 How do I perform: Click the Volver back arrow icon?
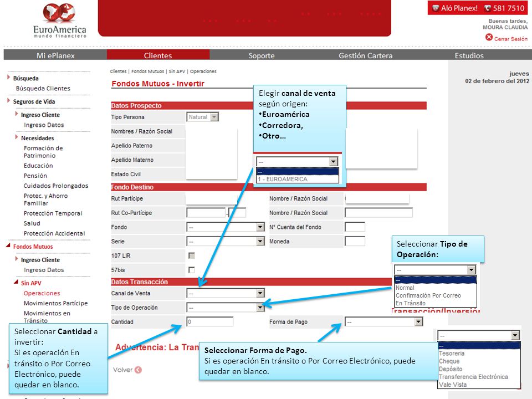tap(138, 370)
